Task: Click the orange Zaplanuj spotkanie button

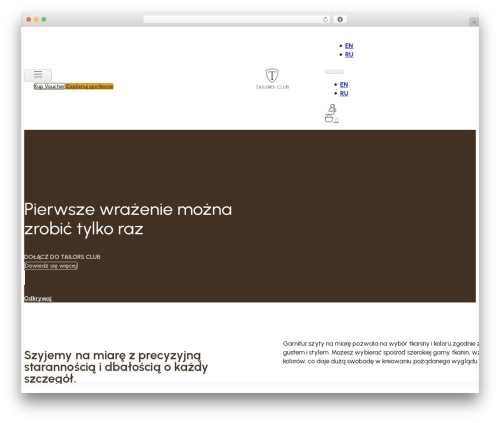Action: (x=89, y=86)
